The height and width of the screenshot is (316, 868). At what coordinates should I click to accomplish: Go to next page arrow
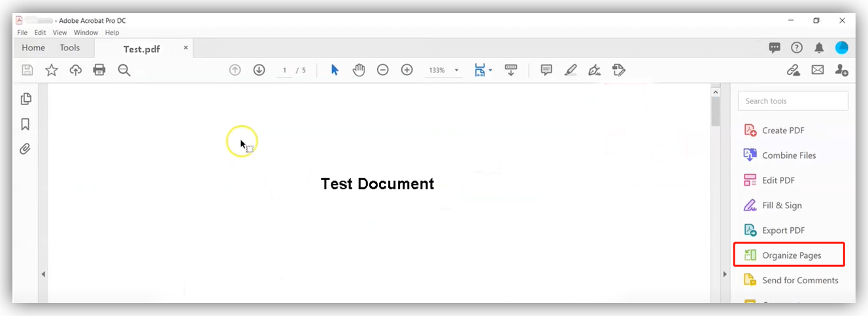(259, 70)
